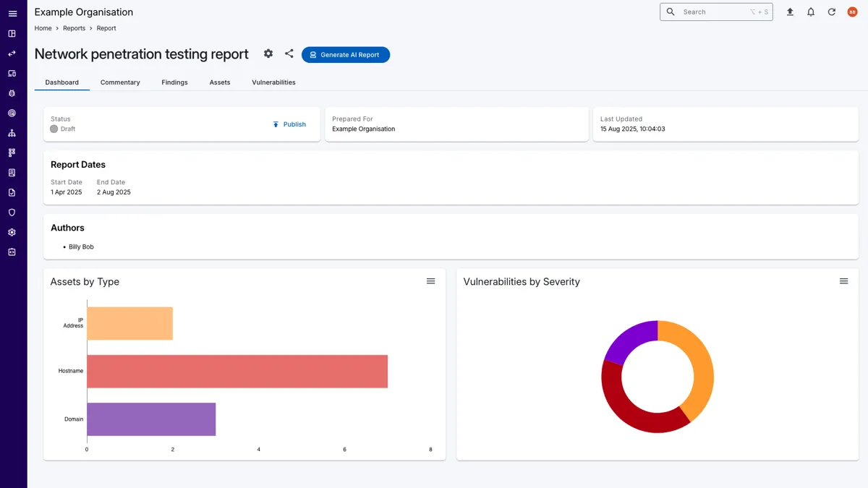Open the hamburger navigation menu
The height and width of the screenshot is (488, 868).
pyautogui.click(x=12, y=14)
